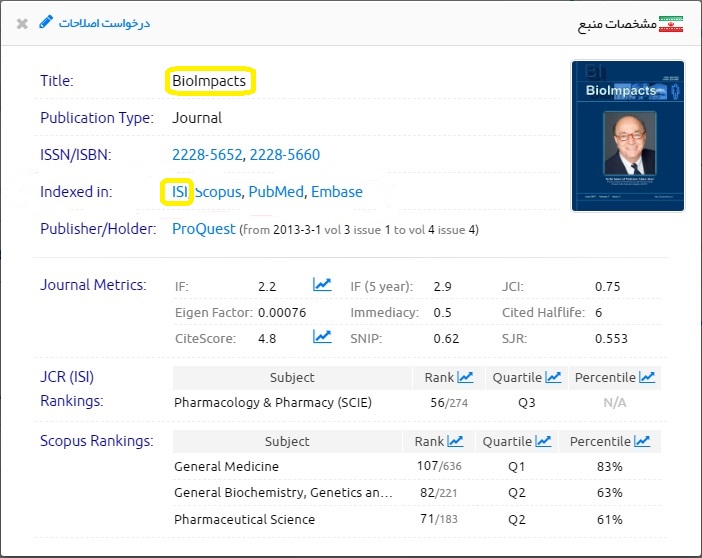Click the JCR Rank chart icon
Image resolution: width=702 pixels, height=558 pixels.
[465, 377]
